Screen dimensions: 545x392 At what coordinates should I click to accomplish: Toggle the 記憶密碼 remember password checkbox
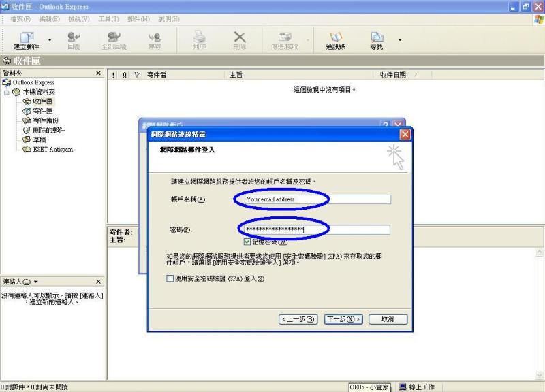(247, 242)
